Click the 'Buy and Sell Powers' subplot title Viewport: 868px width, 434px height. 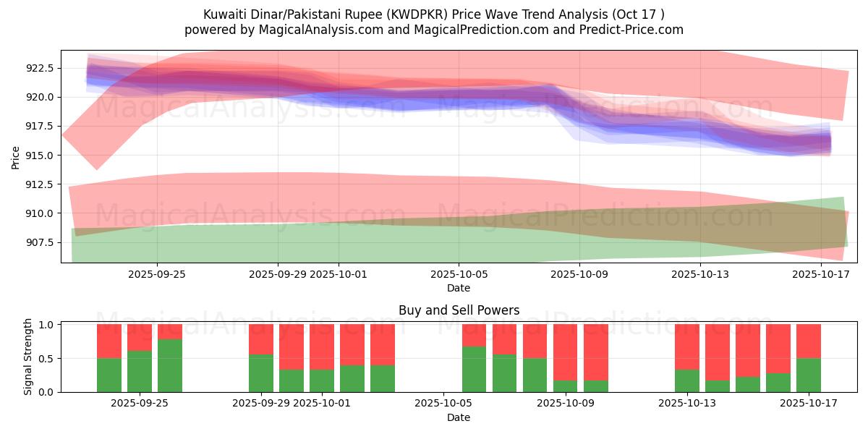pos(459,310)
